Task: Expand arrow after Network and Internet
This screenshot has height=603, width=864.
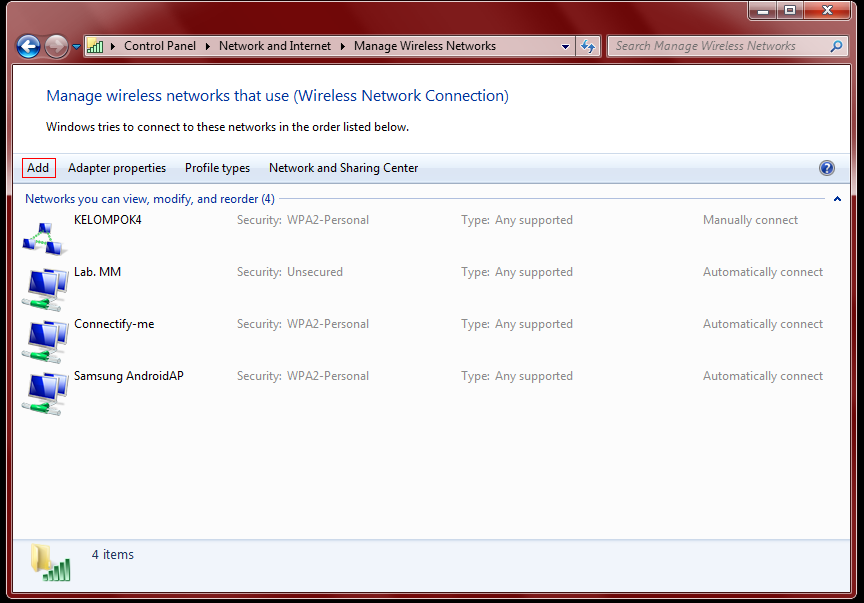Action: (x=343, y=46)
